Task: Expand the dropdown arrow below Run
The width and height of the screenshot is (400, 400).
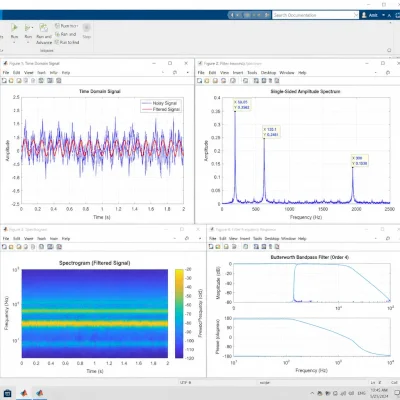Action: tap(14, 42)
